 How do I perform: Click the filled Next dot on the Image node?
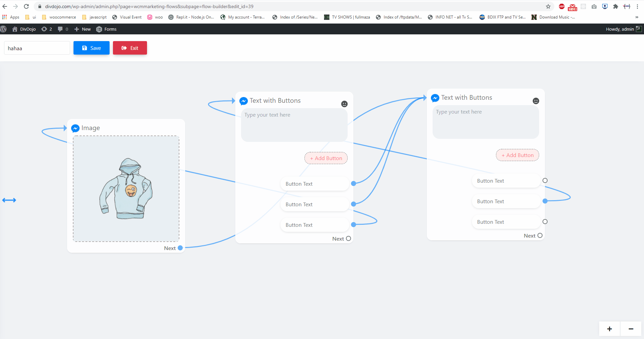pos(181,248)
